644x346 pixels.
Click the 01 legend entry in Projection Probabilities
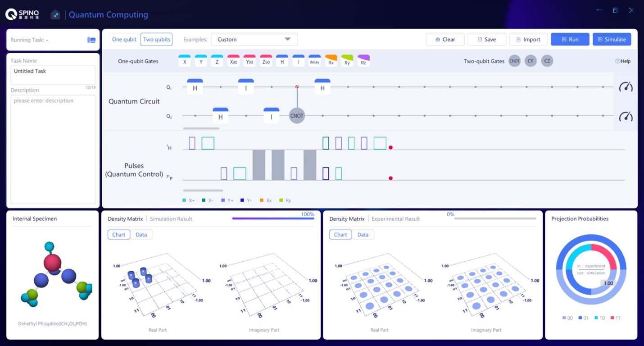point(583,318)
